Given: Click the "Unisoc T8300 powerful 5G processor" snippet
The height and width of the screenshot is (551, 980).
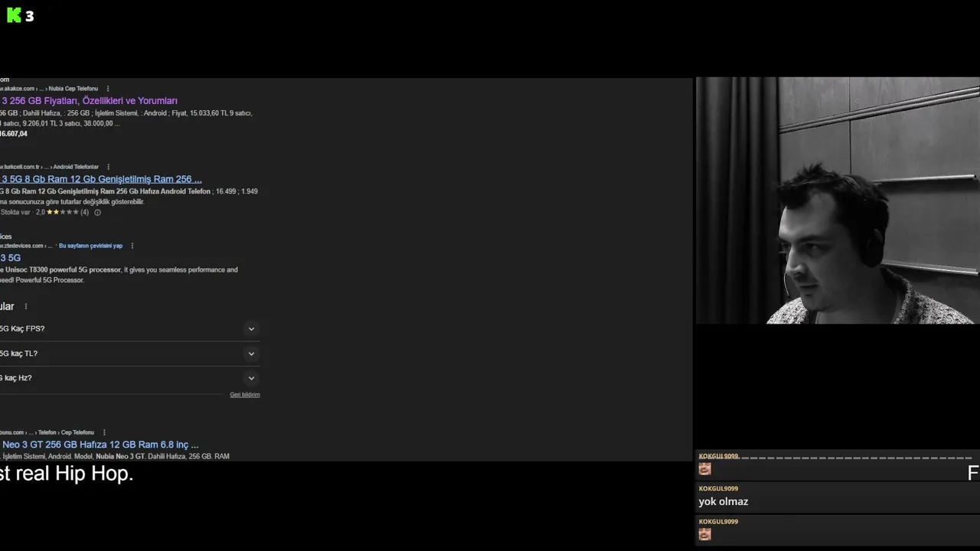Looking at the screenshot, I should (63, 270).
